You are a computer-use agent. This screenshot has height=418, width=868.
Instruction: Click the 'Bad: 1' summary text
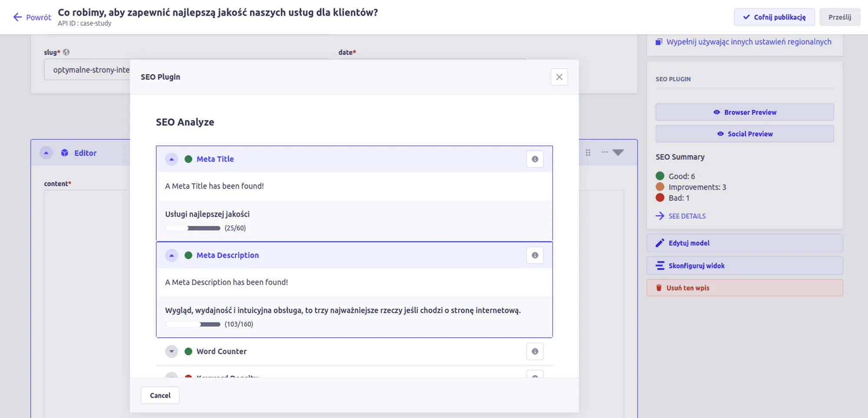[679, 198]
